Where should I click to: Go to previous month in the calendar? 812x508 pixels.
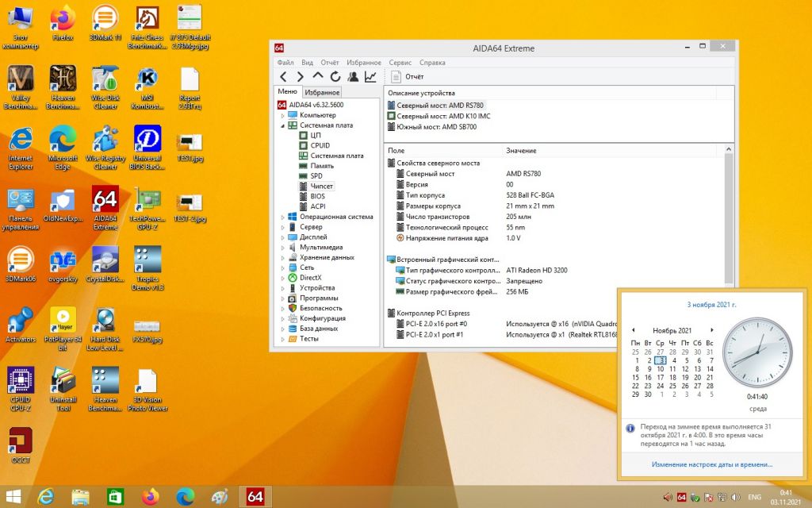pos(633,330)
